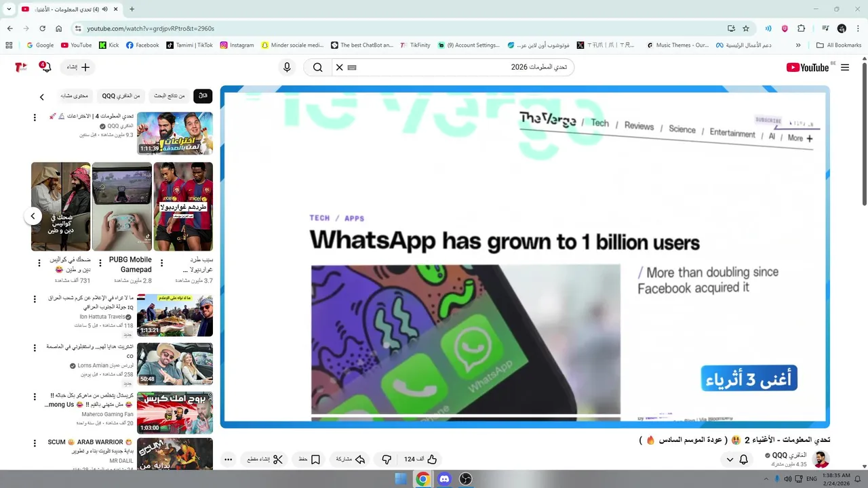Dislike the video with the thumbs-down button
The width and height of the screenshot is (868, 488).
pos(387,460)
